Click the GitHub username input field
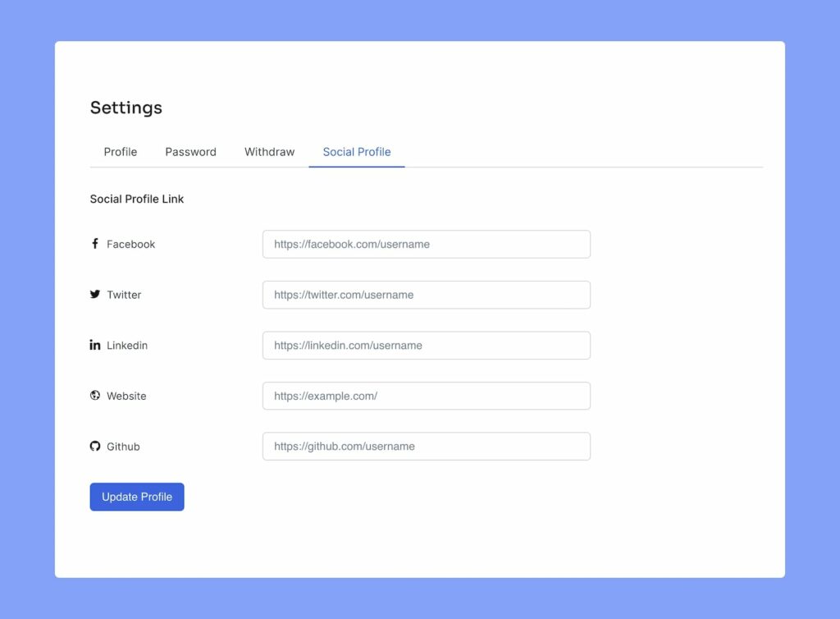The image size is (840, 619). tap(426, 446)
